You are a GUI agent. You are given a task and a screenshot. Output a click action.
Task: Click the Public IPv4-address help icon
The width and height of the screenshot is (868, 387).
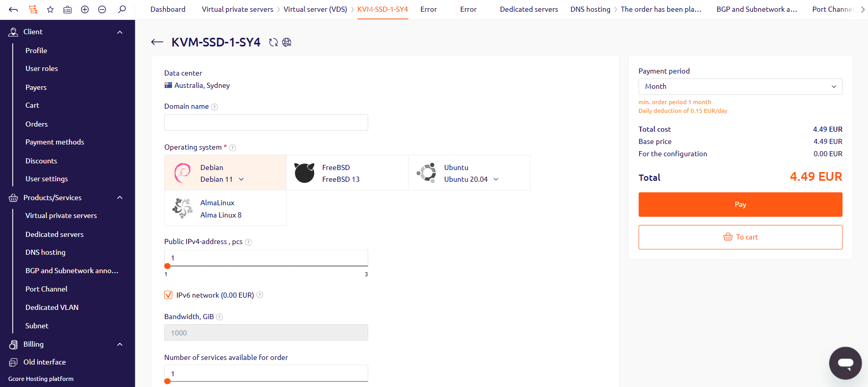click(248, 242)
